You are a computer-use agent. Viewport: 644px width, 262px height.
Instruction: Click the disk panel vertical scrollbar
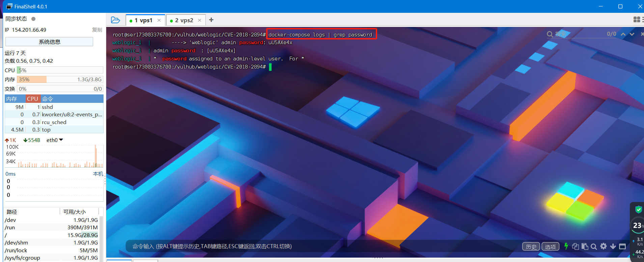click(101, 238)
